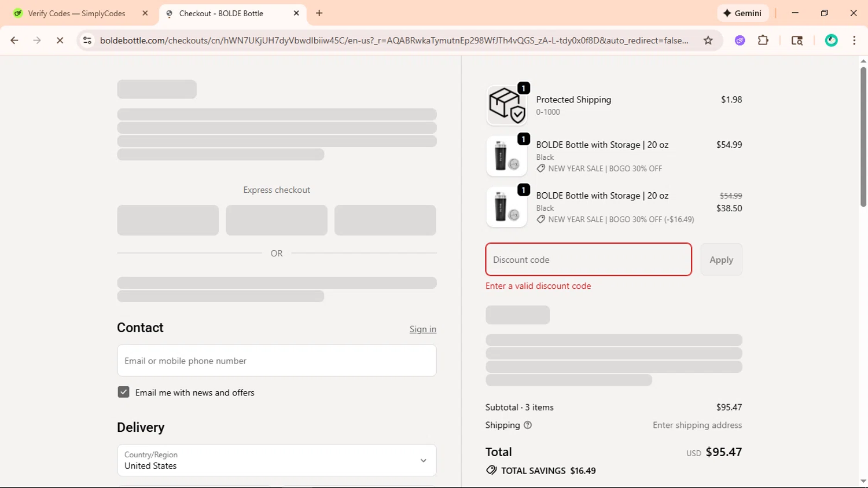Screen dimensions: 868x488
Task: Click 'Enter a valid discount code' error text
Action: (x=538, y=286)
